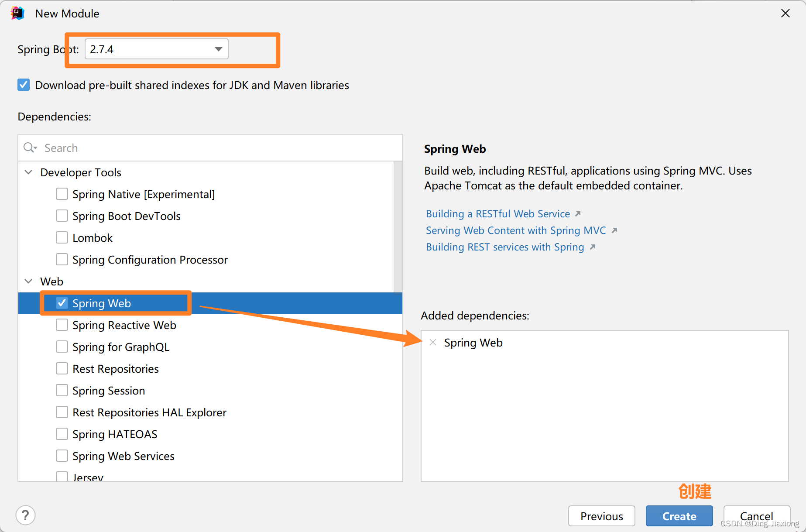This screenshot has height=532, width=806.
Task: Open external link arrow for RESTful Web Service
Action: pyautogui.click(x=578, y=214)
